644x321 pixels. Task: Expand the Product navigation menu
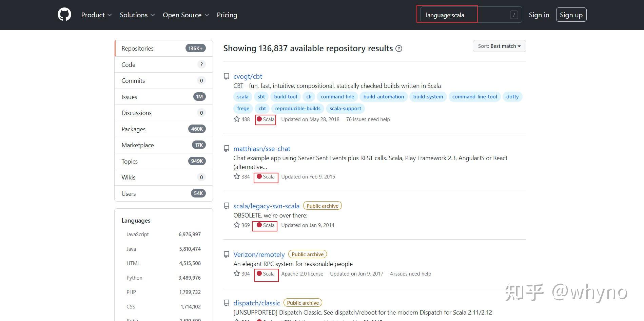[x=96, y=15]
